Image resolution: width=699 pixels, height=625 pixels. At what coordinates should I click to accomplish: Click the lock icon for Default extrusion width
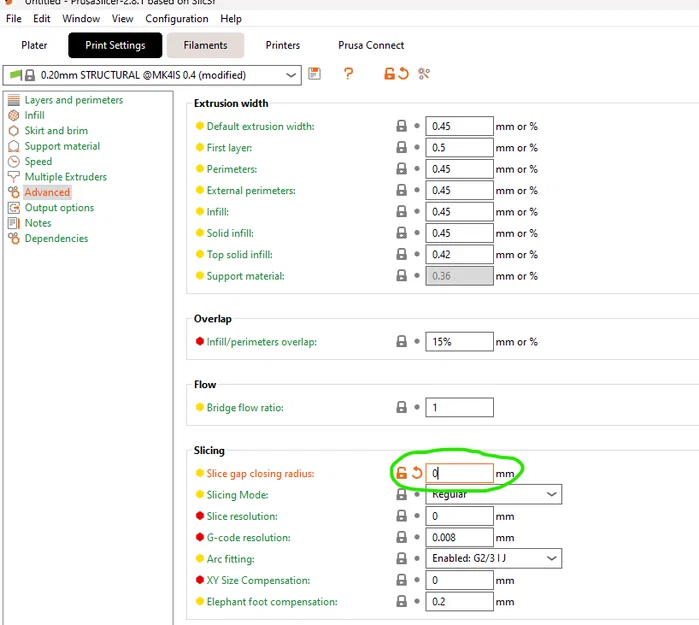(402, 126)
